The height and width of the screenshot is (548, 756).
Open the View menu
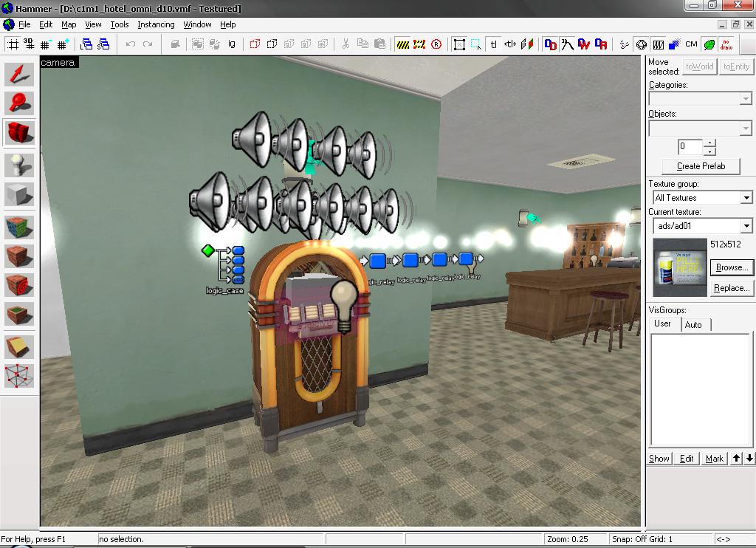point(93,24)
